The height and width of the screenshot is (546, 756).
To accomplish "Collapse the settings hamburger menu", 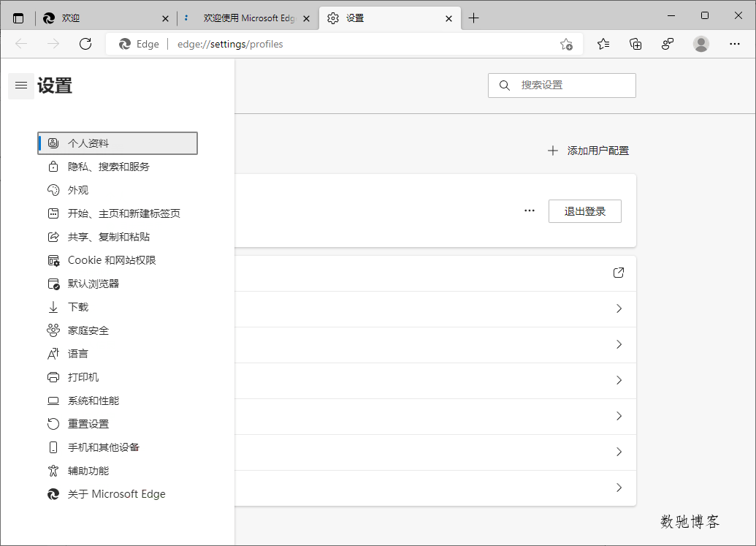I will (x=21, y=86).
